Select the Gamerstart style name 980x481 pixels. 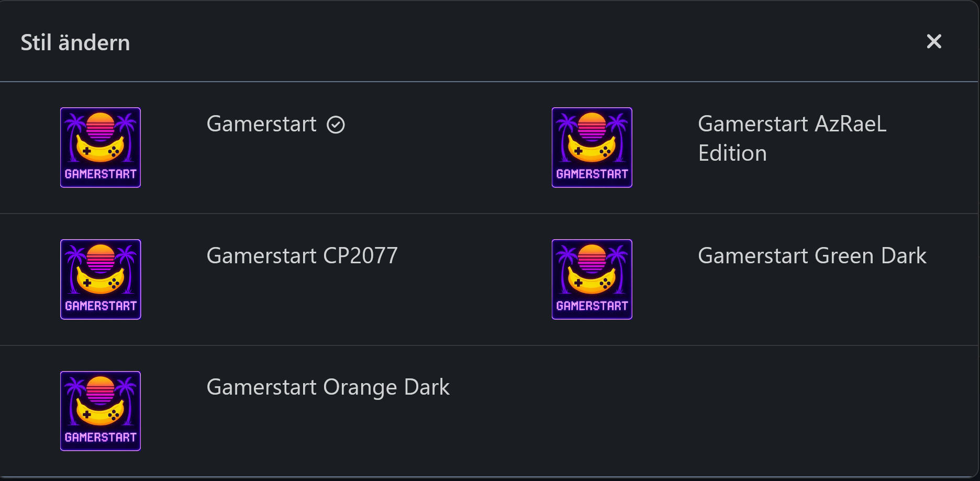[261, 124]
